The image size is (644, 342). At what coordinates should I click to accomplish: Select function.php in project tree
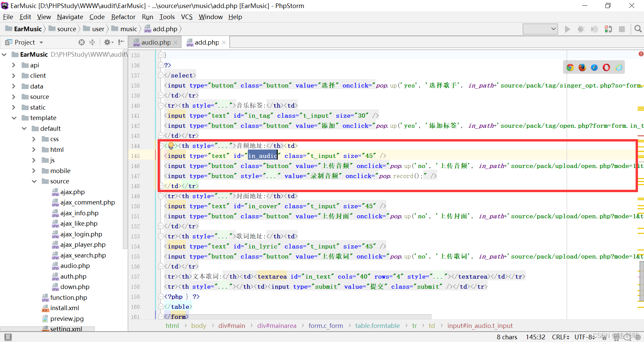(x=68, y=297)
